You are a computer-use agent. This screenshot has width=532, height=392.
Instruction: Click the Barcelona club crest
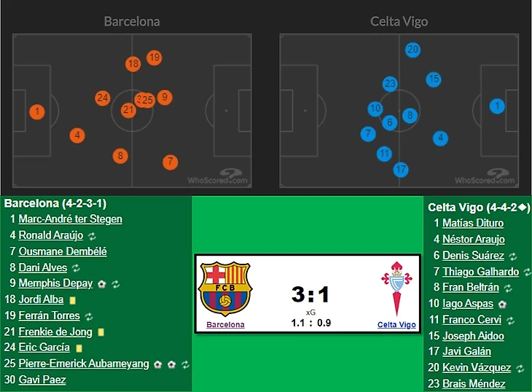pos(224,289)
